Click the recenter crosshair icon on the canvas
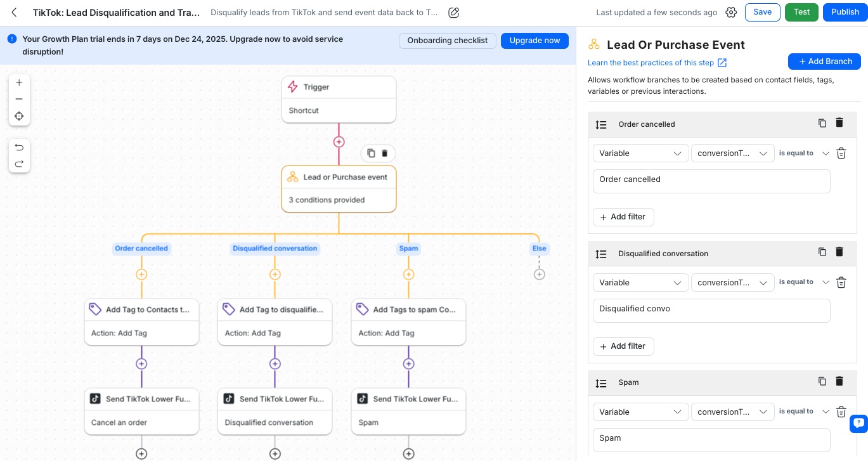Viewport: 868px width, 461px height. coord(19,116)
